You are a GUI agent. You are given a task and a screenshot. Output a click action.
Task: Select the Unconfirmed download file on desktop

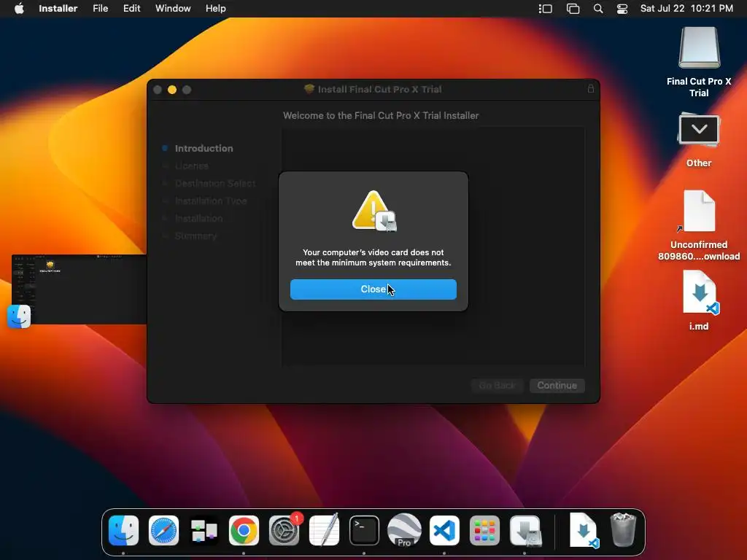pos(699,225)
